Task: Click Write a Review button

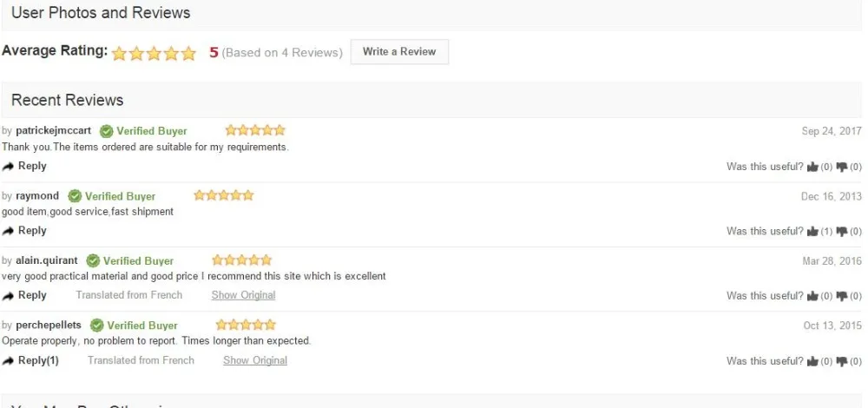Action: pyautogui.click(x=399, y=52)
